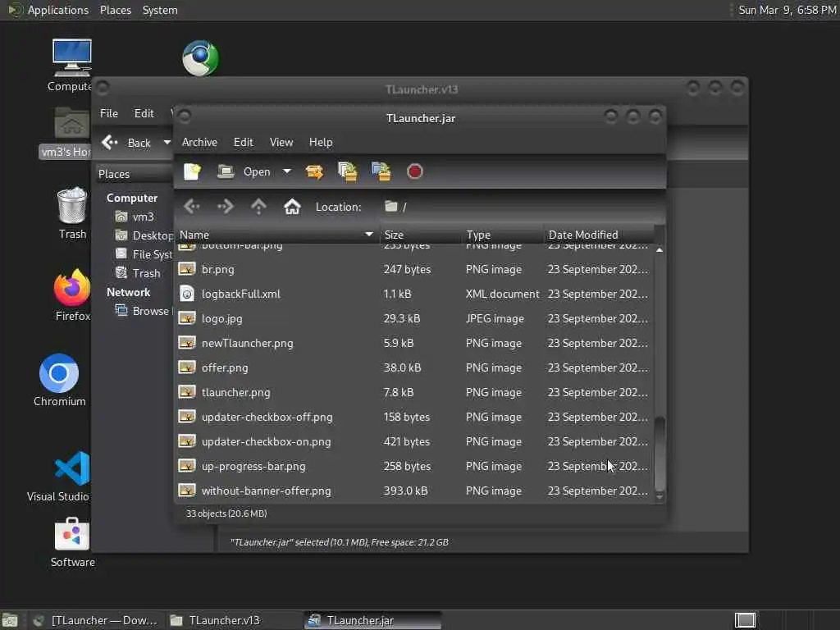
Task: Select the offer.png file
Action: [x=414, y=368]
